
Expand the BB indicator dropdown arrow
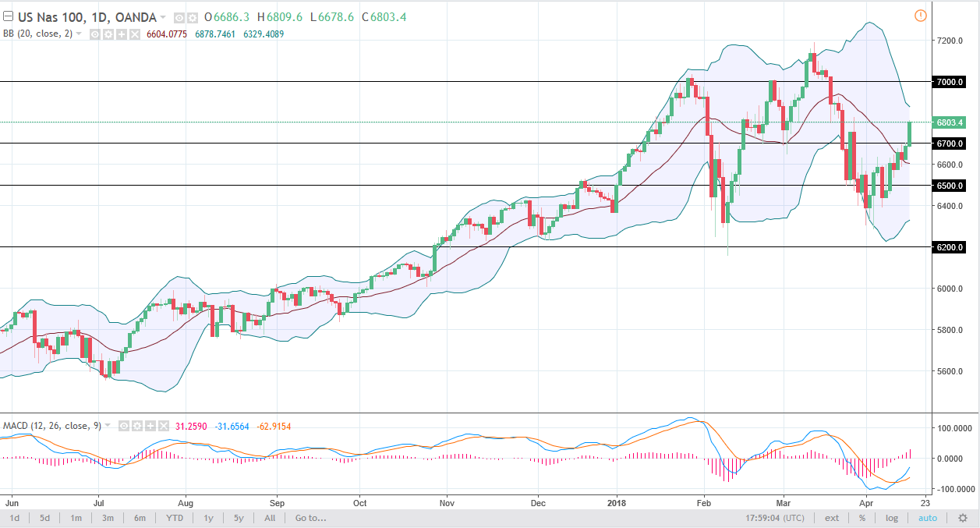pyautogui.click(x=77, y=34)
